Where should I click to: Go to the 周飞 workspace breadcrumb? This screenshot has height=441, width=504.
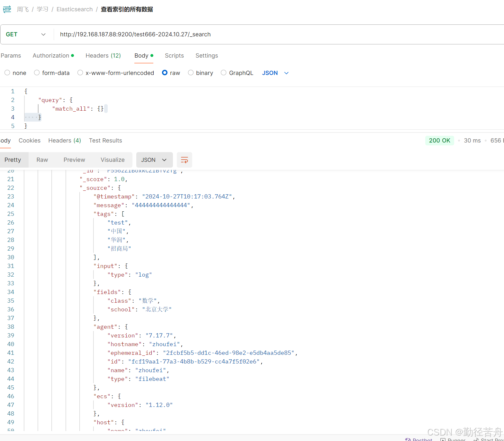coord(22,9)
